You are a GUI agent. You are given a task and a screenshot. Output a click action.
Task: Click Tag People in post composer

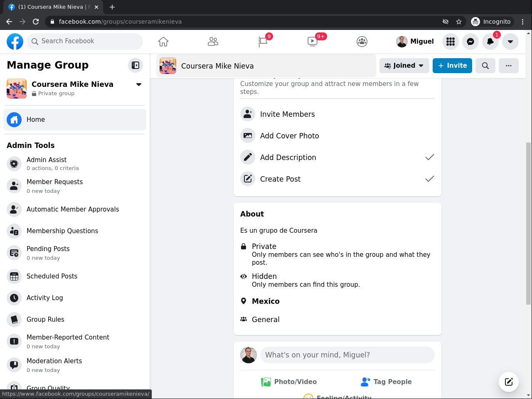[x=386, y=382]
